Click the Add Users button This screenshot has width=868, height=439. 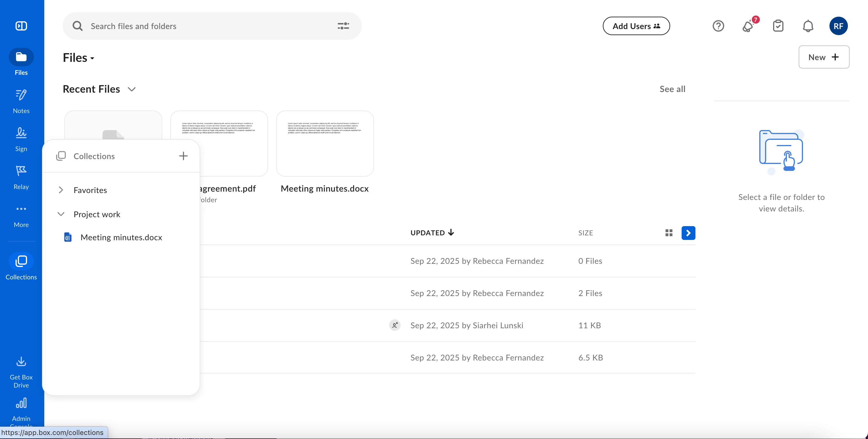pos(636,26)
